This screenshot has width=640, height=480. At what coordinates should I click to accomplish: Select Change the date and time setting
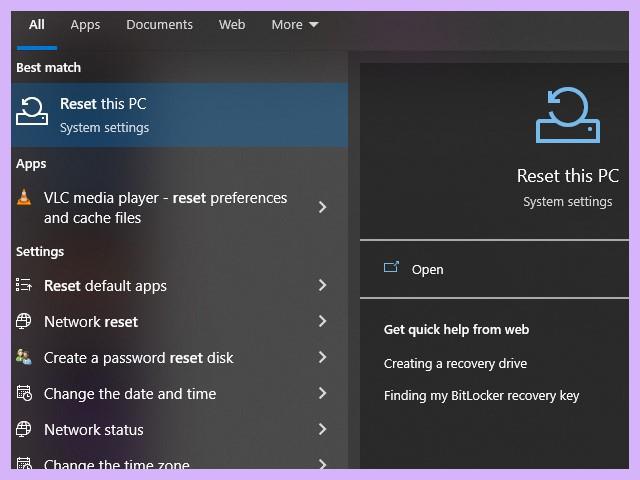[x=180, y=393]
